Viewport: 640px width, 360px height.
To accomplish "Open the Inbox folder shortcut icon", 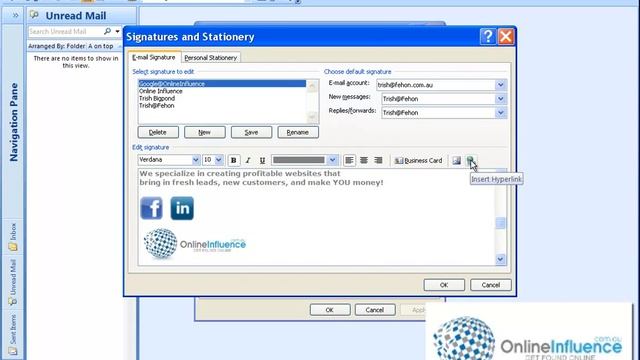I will 13,247.
